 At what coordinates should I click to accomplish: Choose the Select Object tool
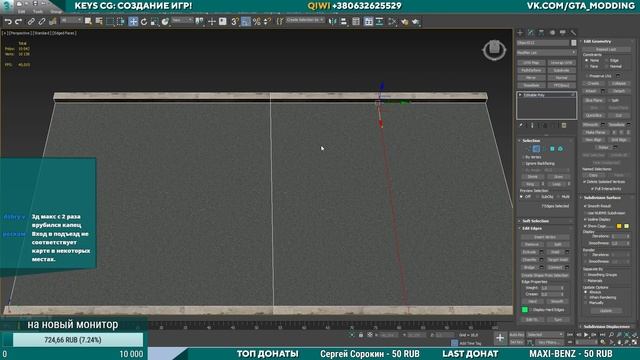88,21
